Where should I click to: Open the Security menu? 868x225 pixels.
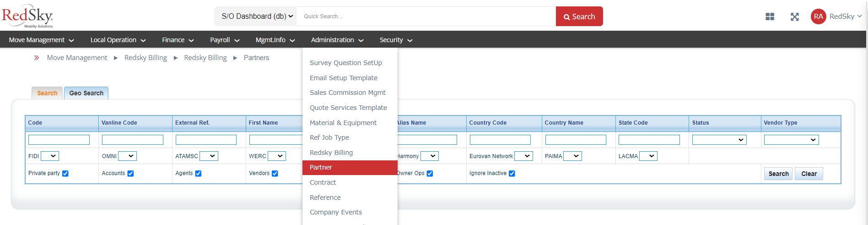click(x=396, y=40)
